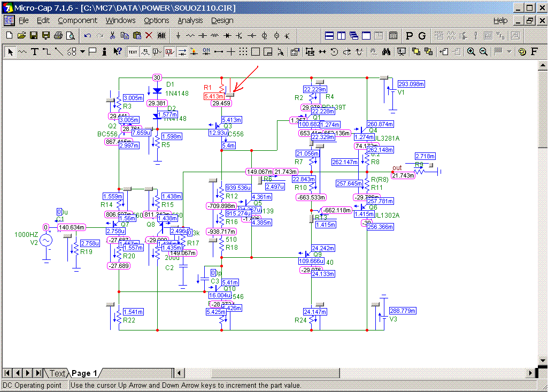Toggle the dotted grid display button

click(243, 51)
